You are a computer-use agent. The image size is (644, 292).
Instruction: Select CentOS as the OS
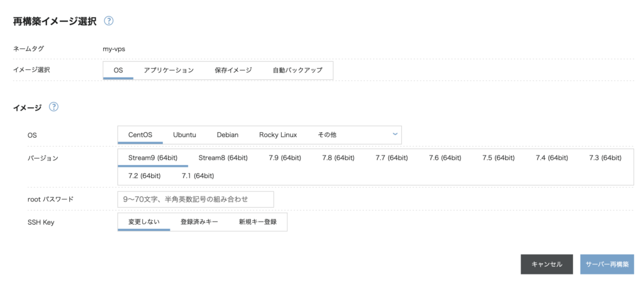click(140, 135)
